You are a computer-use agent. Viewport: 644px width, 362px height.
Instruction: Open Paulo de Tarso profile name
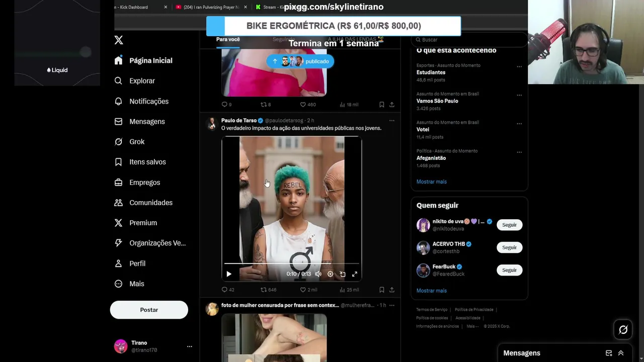click(239, 121)
